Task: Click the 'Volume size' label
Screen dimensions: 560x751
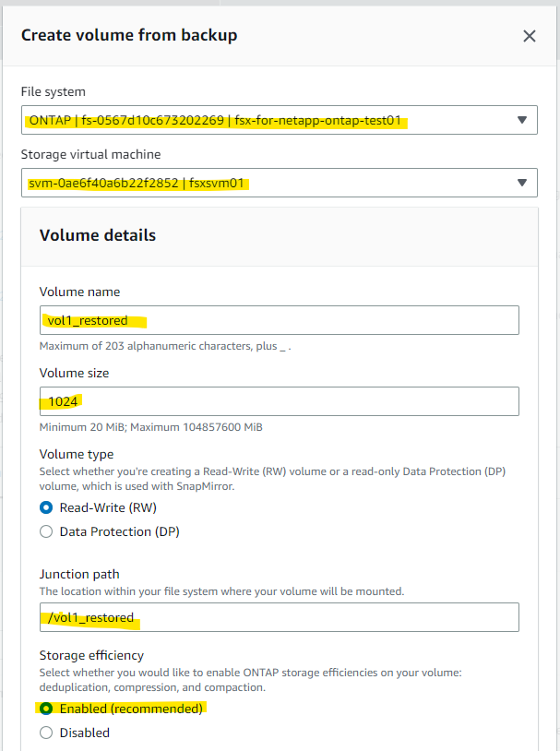Action: 74,373
